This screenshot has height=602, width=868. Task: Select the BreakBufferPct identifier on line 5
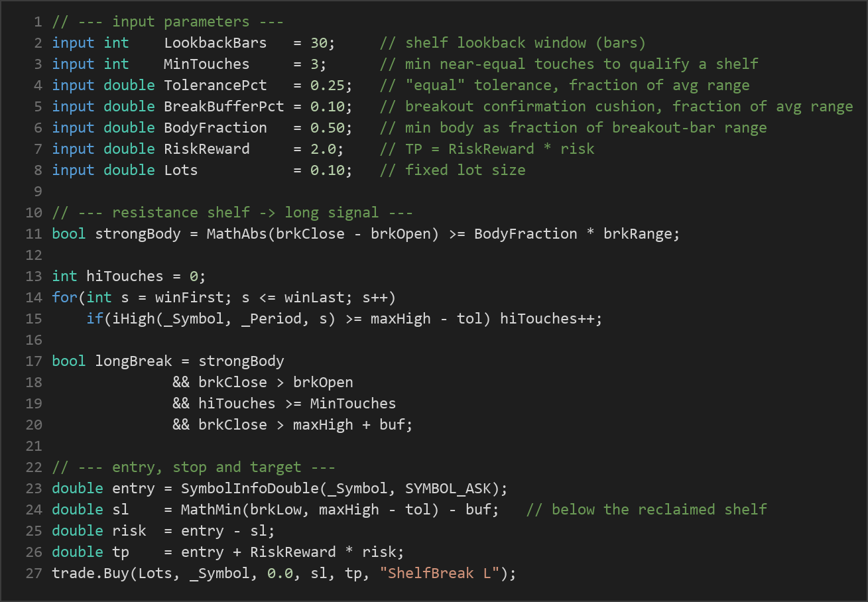tap(224, 106)
